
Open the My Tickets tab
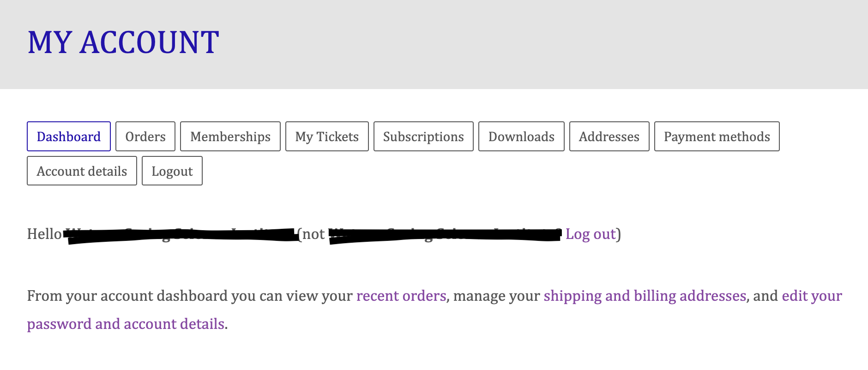pyautogui.click(x=327, y=137)
